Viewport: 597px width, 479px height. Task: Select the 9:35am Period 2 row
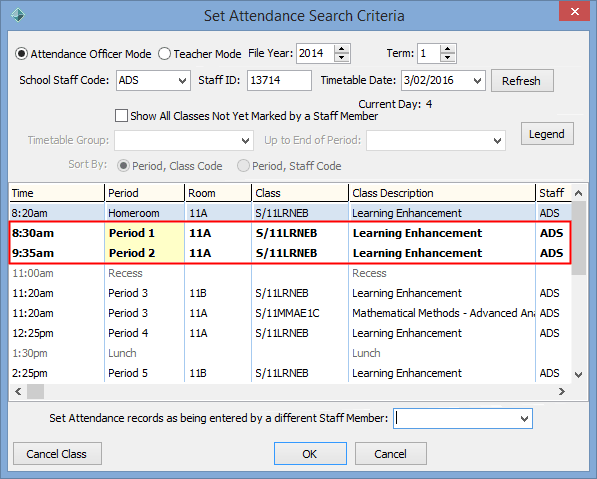tap(290, 253)
